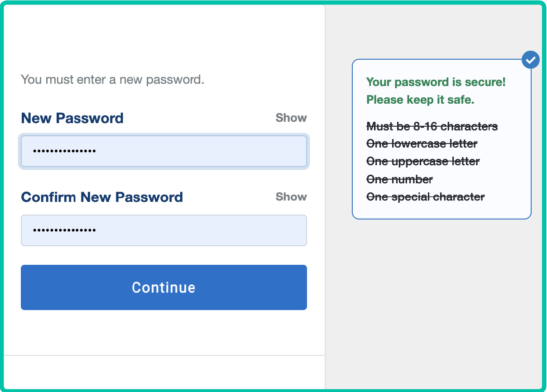Select the 'One uppercase letter' requirement
Viewport: 547px width, 392px height.
pyautogui.click(x=423, y=162)
